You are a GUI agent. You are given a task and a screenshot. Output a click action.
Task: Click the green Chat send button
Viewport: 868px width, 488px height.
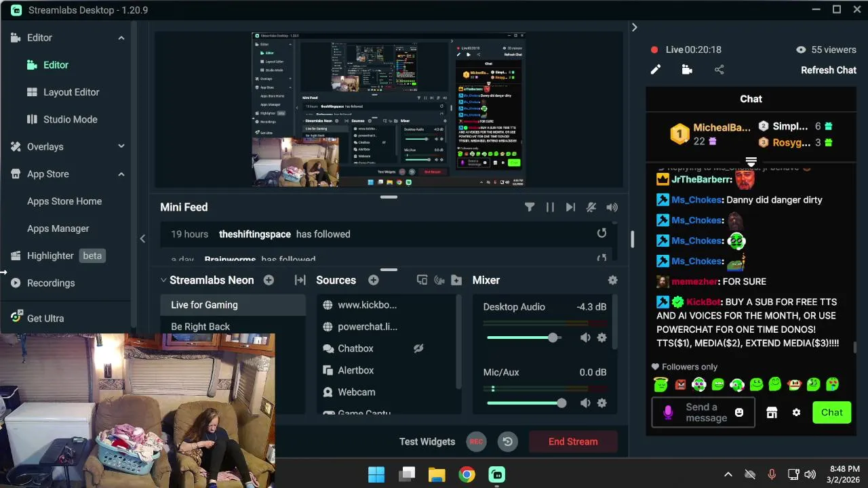click(x=832, y=412)
